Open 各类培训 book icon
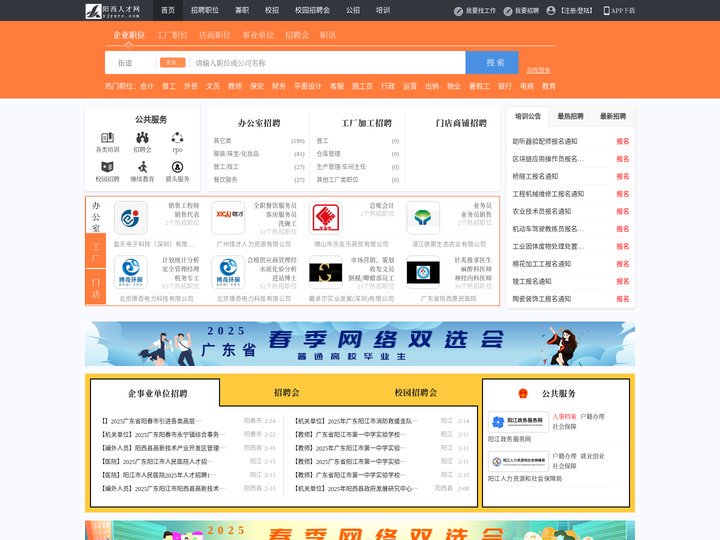Image resolution: width=720 pixels, height=540 pixels. (107, 137)
